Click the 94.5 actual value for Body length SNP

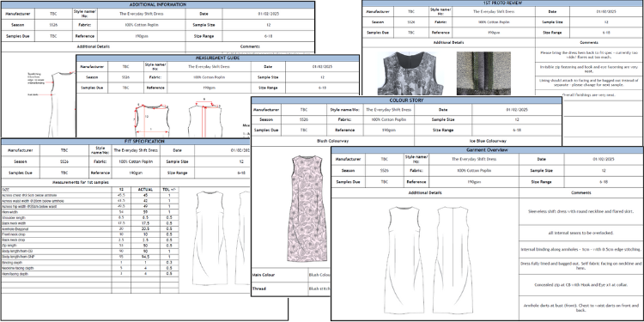[x=145, y=257]
